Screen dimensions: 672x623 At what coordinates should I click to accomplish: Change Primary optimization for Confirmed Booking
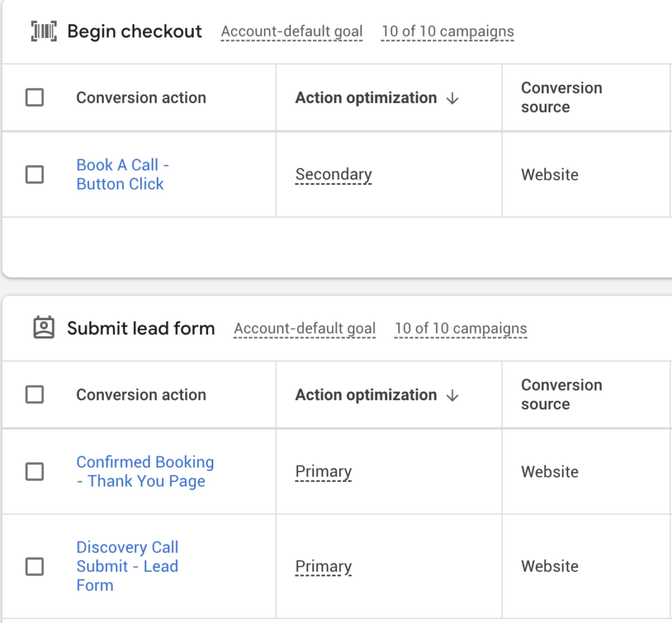pos(323,471)
